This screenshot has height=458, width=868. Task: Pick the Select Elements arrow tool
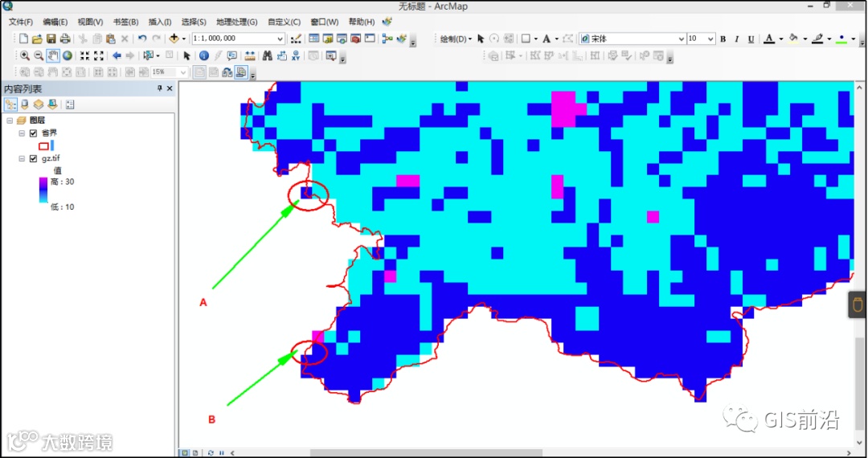(186, 56)
